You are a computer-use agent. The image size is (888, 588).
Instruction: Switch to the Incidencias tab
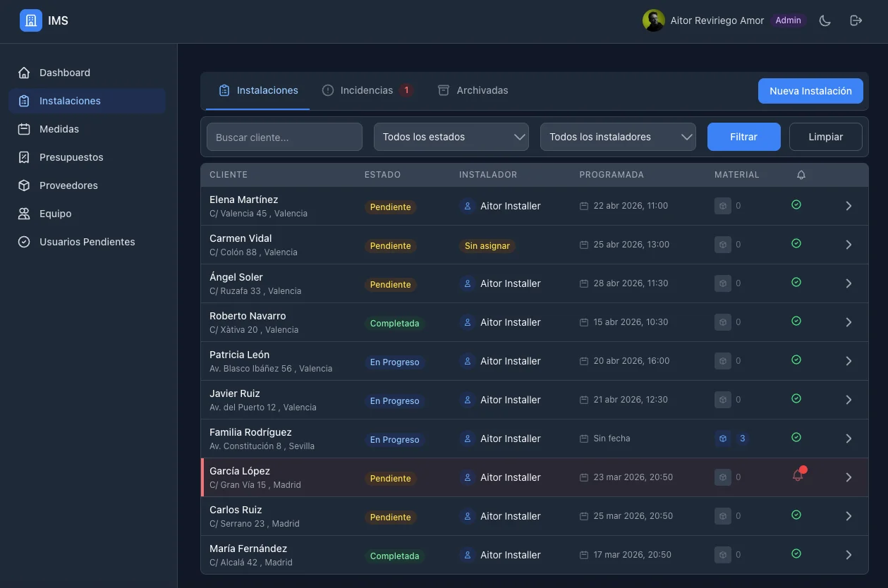pyautogui.click(x=367, y=90)
